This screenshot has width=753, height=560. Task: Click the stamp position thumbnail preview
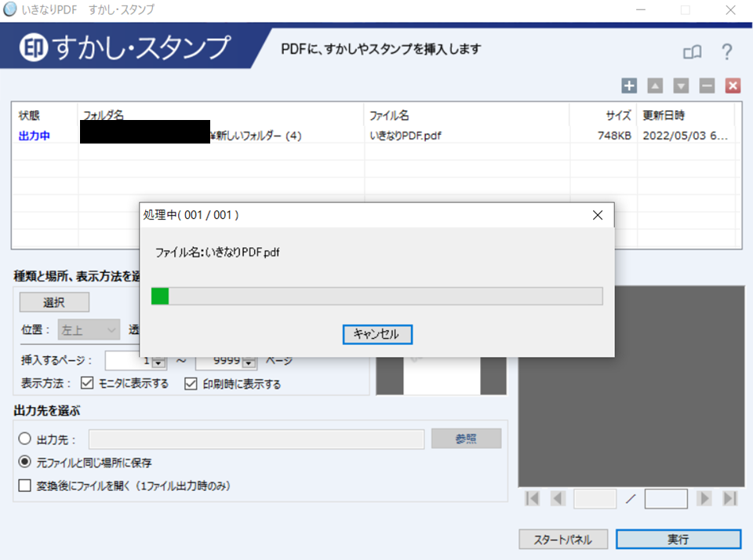pos(441,376)
